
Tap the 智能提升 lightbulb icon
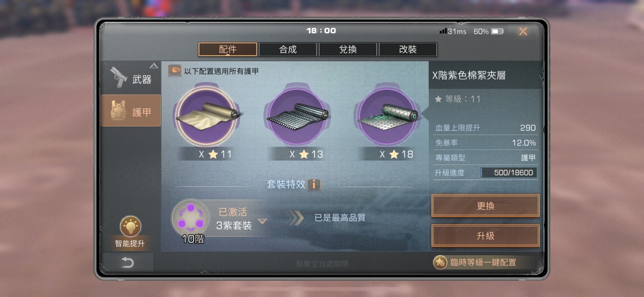(x=130, y=227)
